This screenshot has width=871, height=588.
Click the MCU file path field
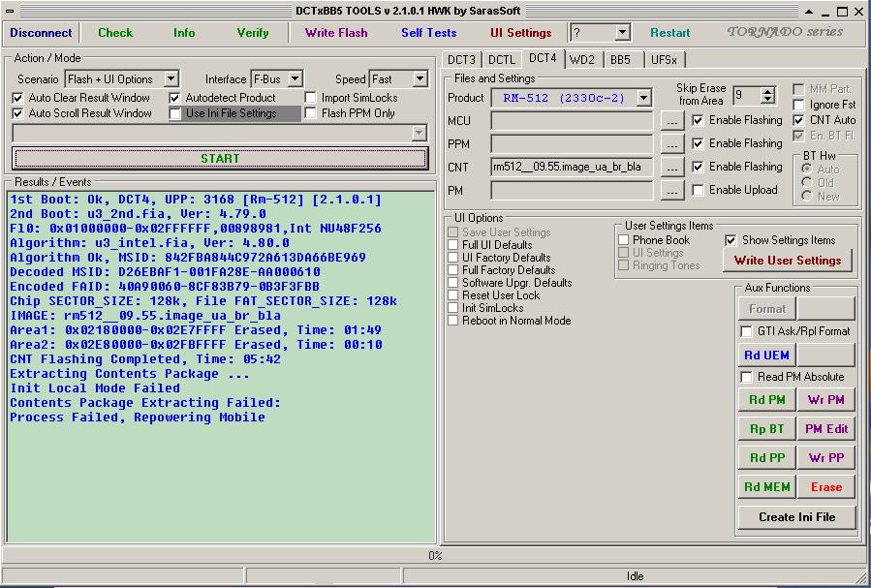[x=572, y=120]
